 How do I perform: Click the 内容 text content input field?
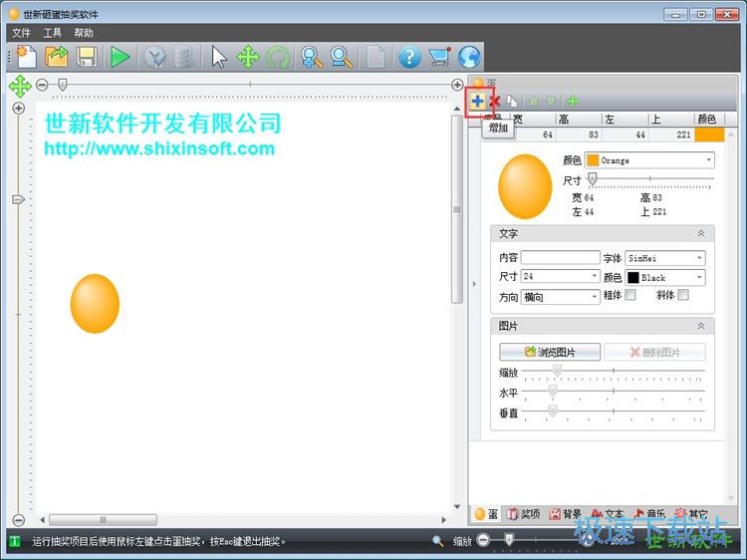560,258
